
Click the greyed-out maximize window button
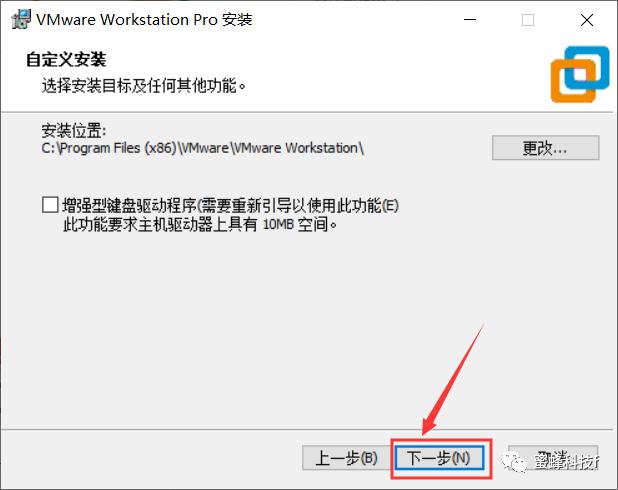[x=528, y=20]
